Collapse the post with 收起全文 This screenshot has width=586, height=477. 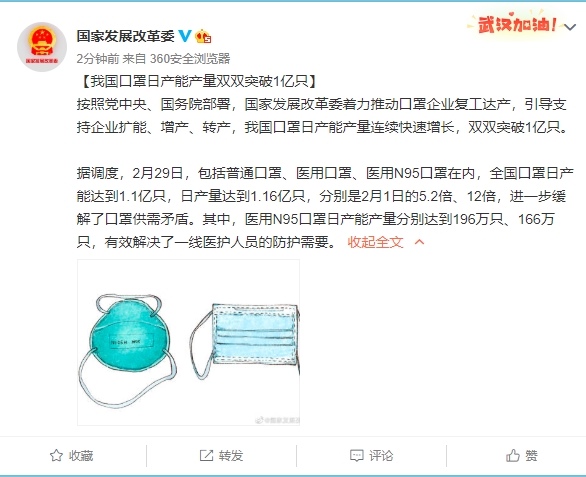click(375, 242)
